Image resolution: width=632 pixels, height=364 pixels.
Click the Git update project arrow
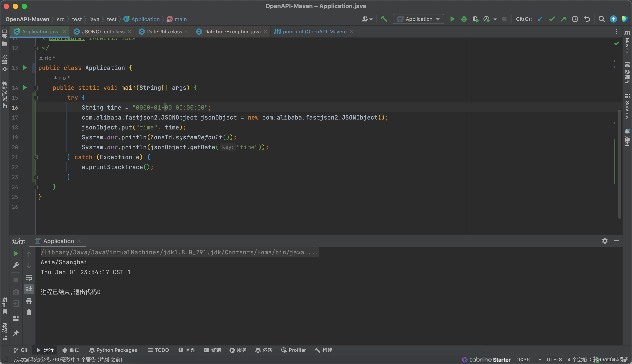540,19
